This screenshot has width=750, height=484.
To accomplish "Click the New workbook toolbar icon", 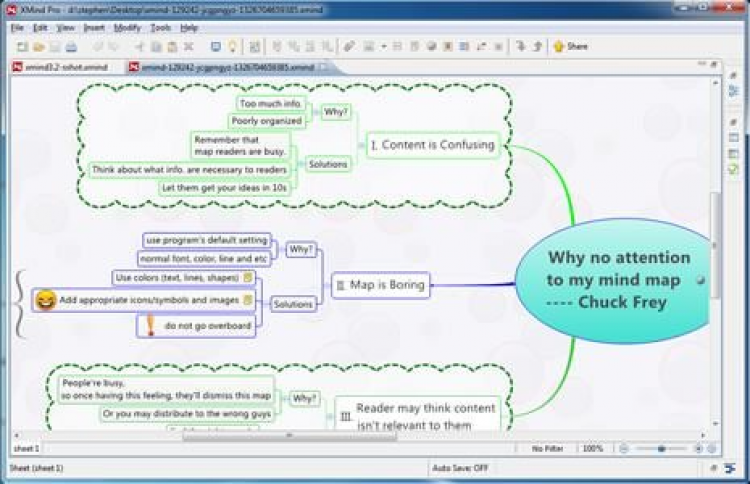I will pos(22,46).
